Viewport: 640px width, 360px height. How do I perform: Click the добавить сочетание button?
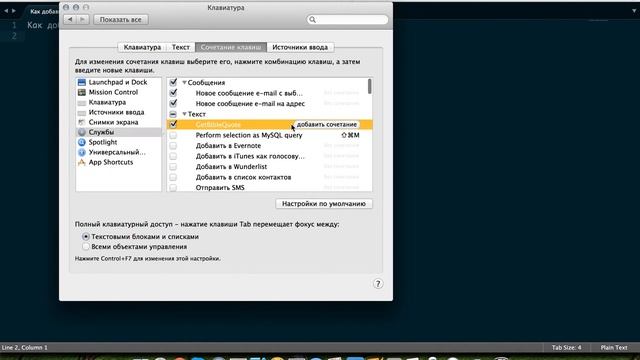point(327,124)
